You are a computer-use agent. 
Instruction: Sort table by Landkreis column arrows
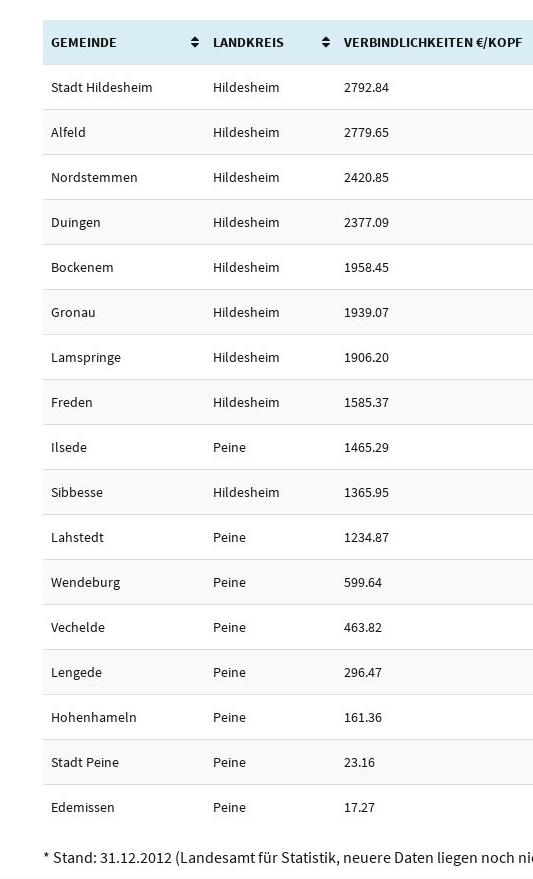(326, 42)
